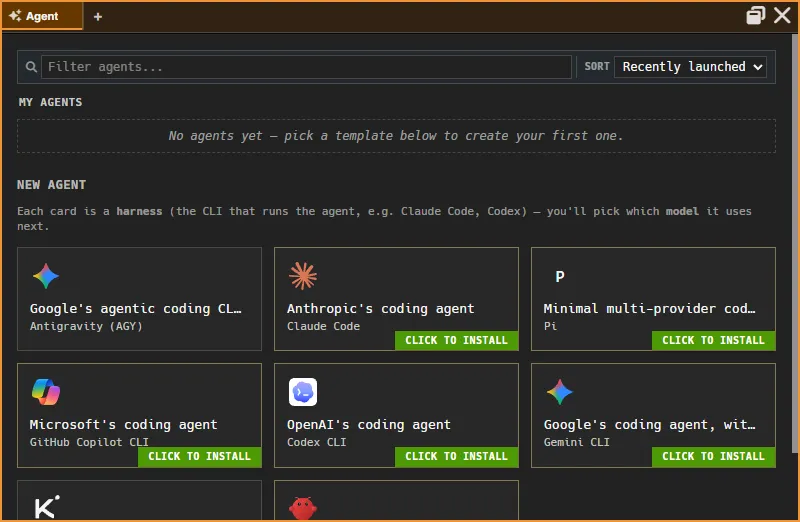Select Google's coding agent card title
This screenshot has height=522, width=800.
[649, 425]
